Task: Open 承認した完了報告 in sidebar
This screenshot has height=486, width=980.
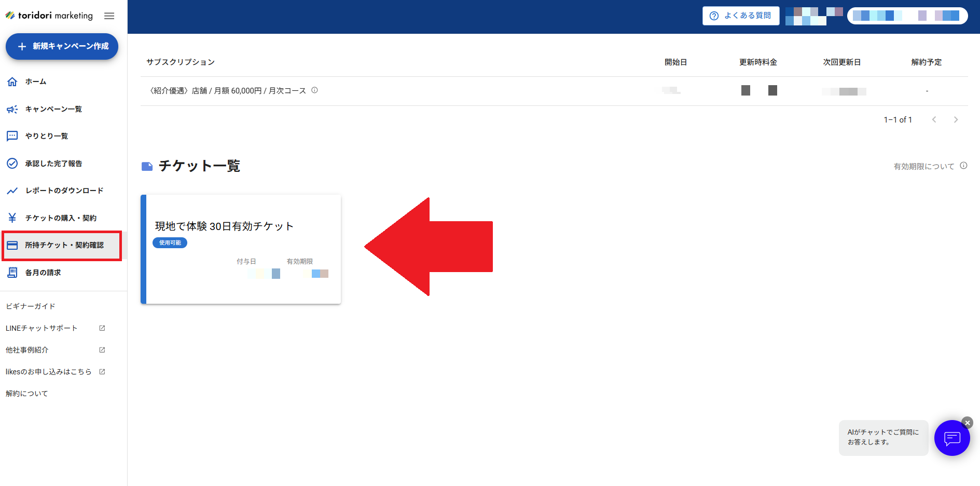Action: coord(53,164)
